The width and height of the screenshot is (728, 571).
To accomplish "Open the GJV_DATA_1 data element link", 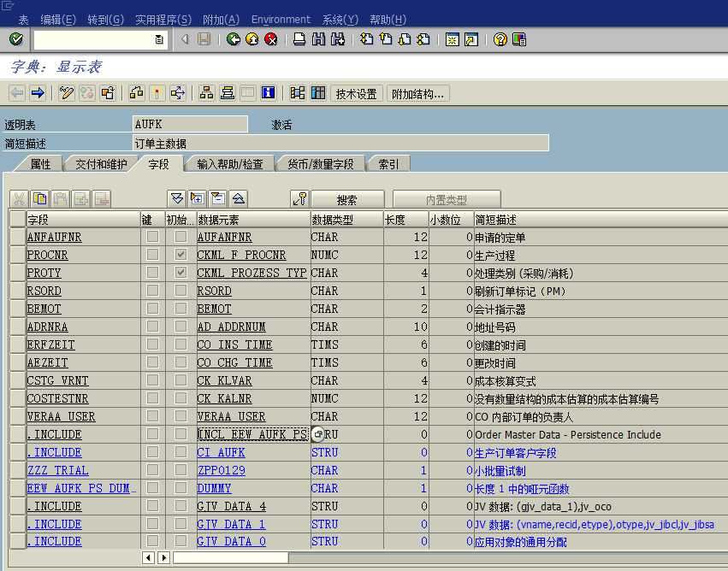I will 231,524.
